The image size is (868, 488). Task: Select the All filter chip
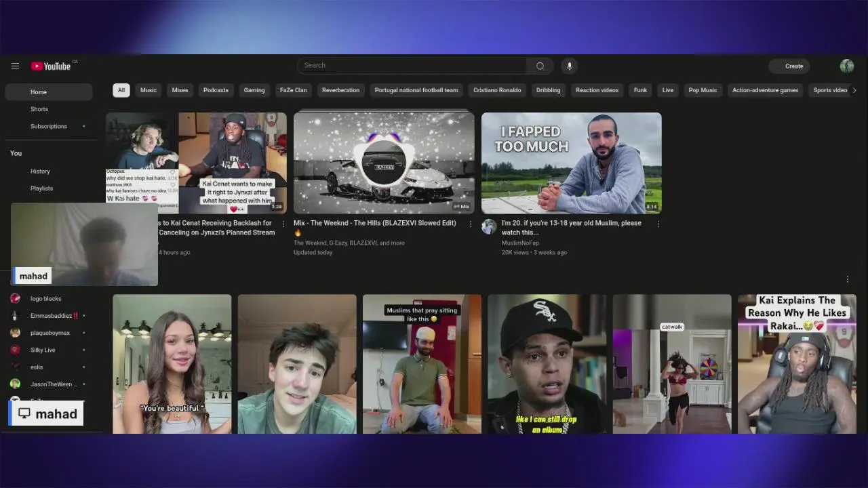(x=121, y=90)
